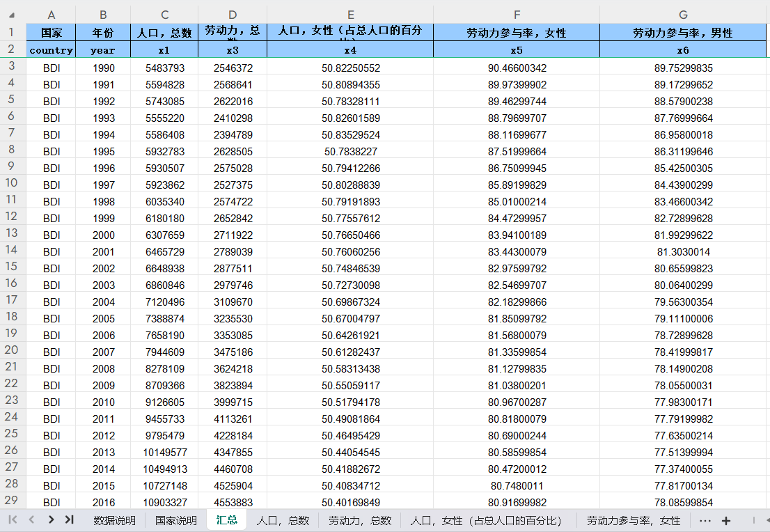
Task: Jump to last sheet arrow
Action: (69, 519)
